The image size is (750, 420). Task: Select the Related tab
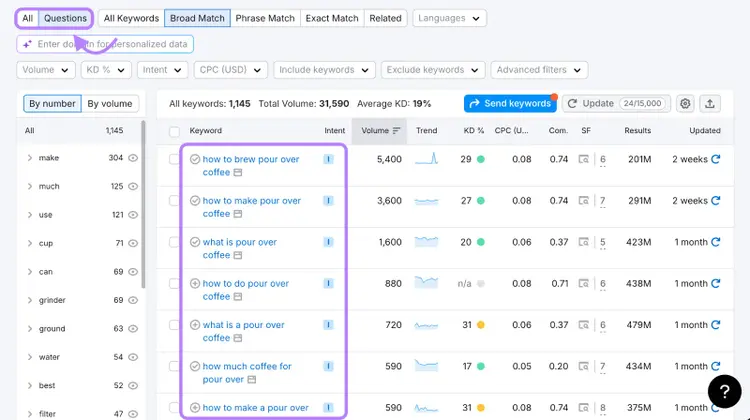point(386,18)
